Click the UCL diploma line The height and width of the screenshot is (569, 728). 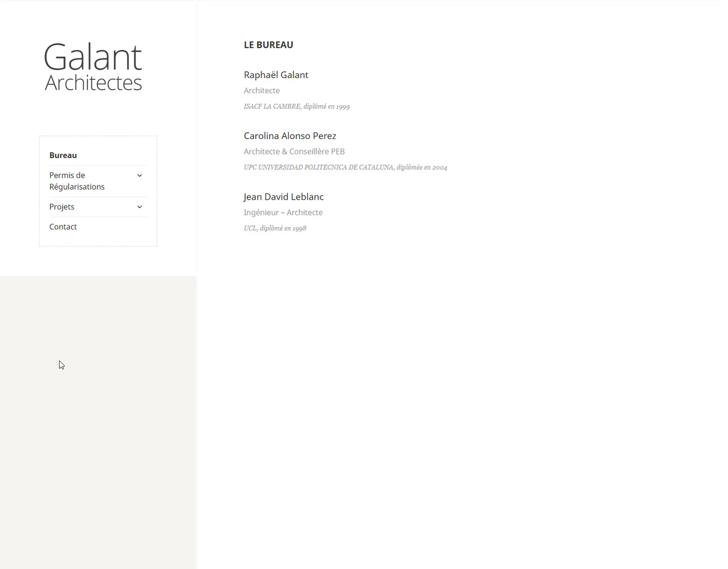(x=275, y=229)
